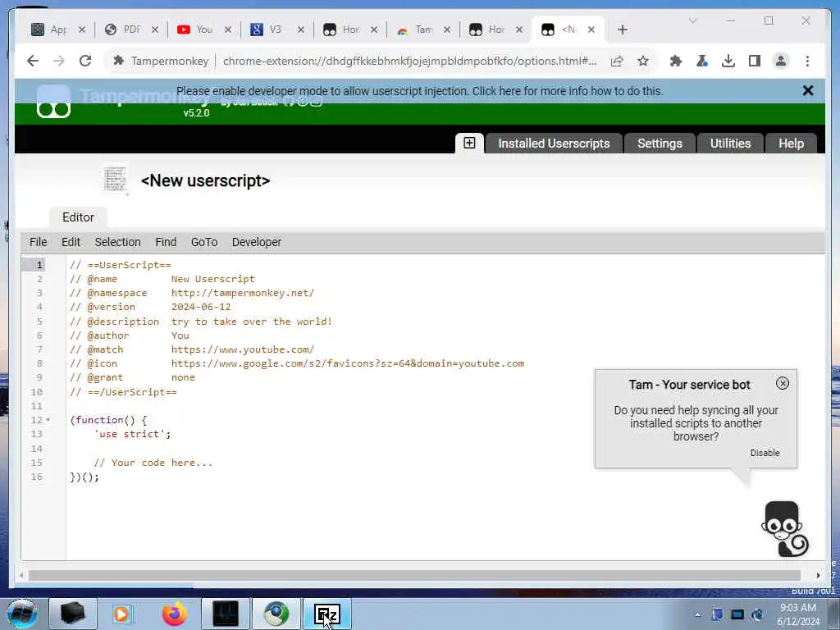Image resolution: width=840 pixels, height=630 pixels.
Task: Click the RZ taskbar application icon
Action: [326, 614]
